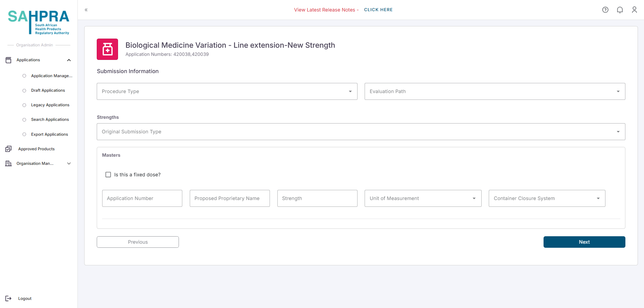Open the Evaluation Path dropdown
Screen dimensions: 644x308
pos(495,91)
